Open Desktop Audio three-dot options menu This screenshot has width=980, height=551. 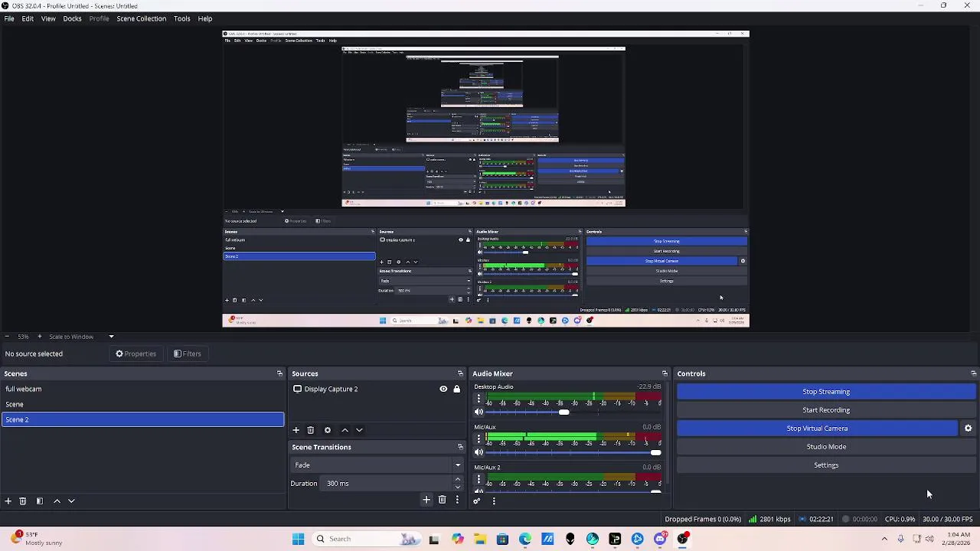point(479,399)
